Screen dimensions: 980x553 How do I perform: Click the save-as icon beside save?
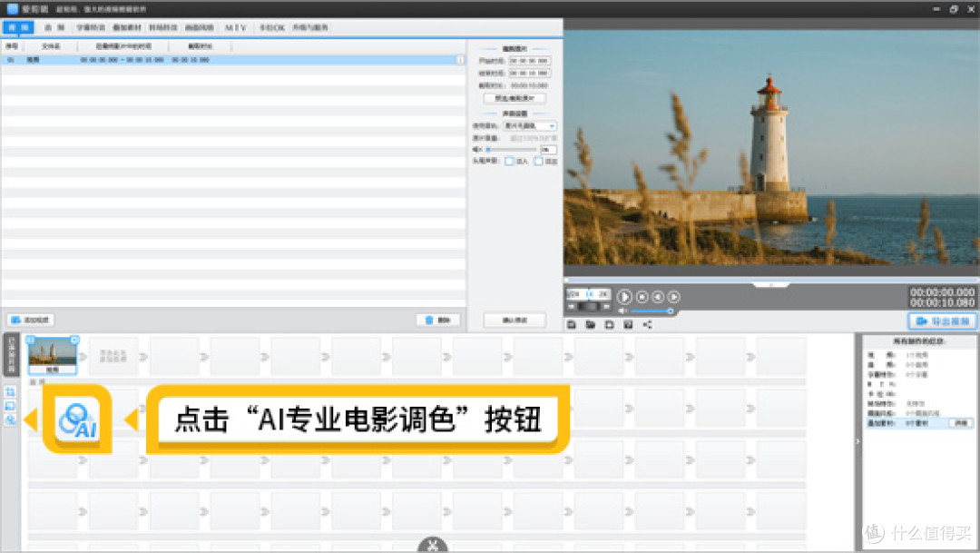tap(628, 325)
